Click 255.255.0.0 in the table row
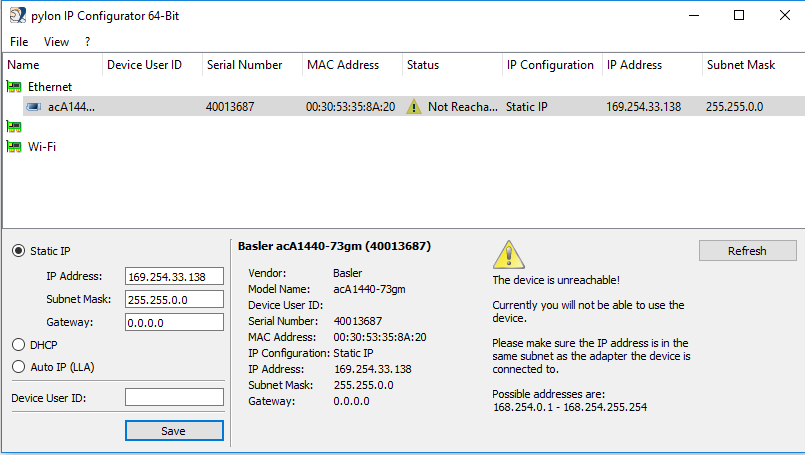The height and width of the screenshot is (455, 805). pos(735,107)
